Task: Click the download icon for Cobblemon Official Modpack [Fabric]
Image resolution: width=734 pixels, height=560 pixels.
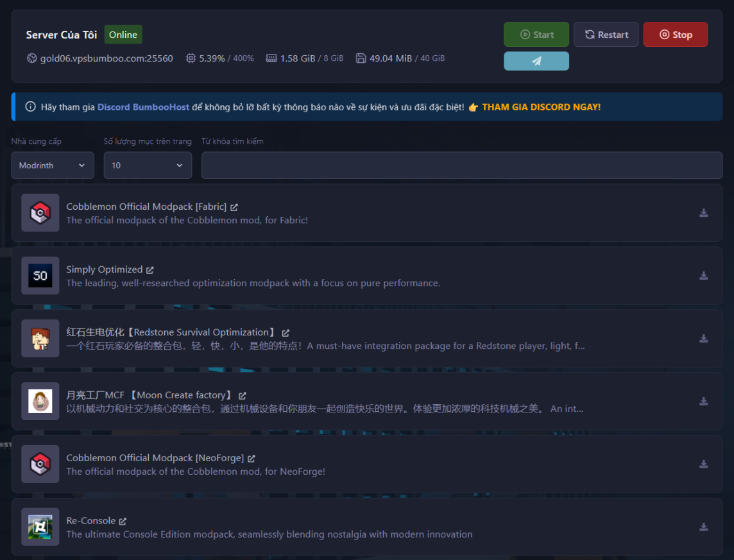Action: pyautogui.click(x=704, y=213)
